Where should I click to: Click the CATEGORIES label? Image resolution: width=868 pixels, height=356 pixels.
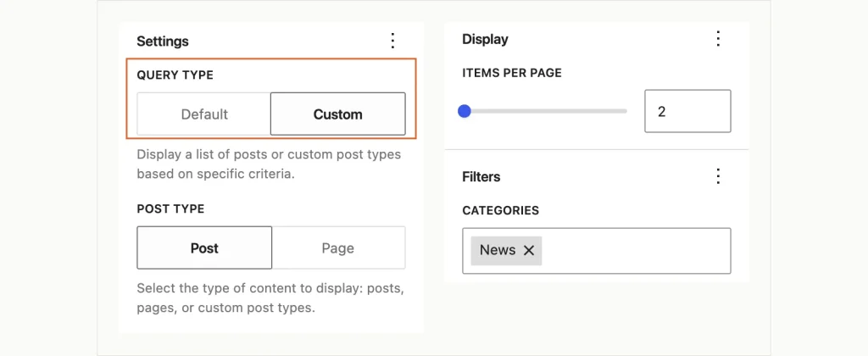click(500, 210)
